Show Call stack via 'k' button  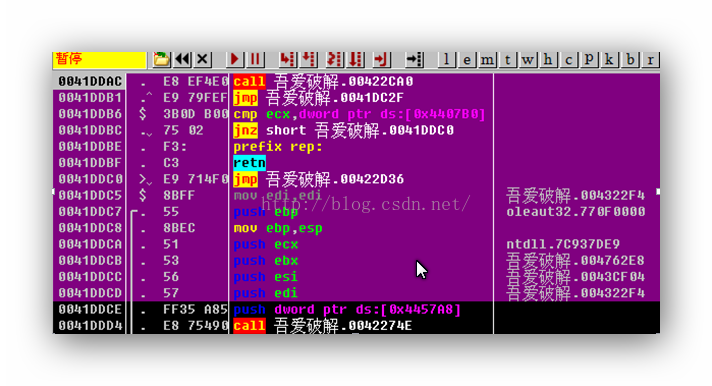(x=609, y=59)
